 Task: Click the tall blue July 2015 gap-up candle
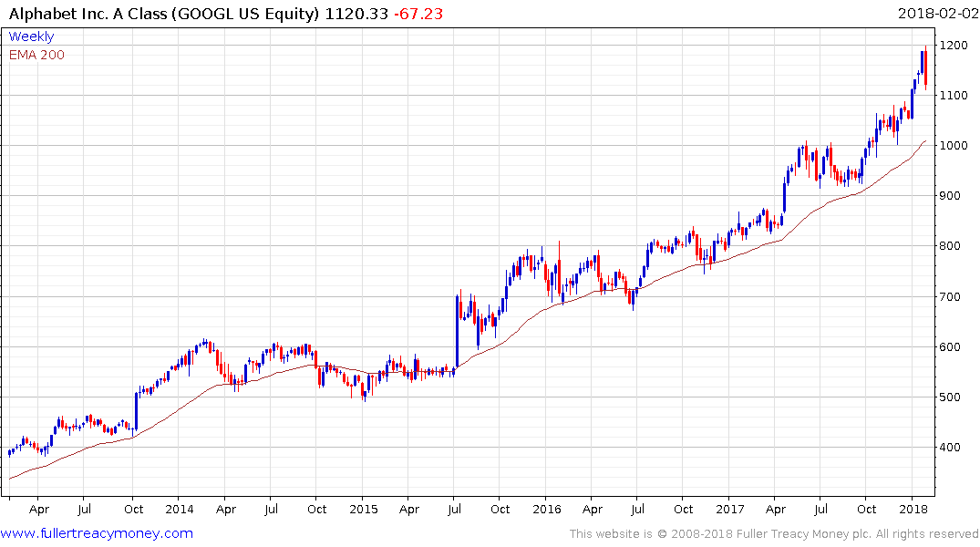pos(457,331)
